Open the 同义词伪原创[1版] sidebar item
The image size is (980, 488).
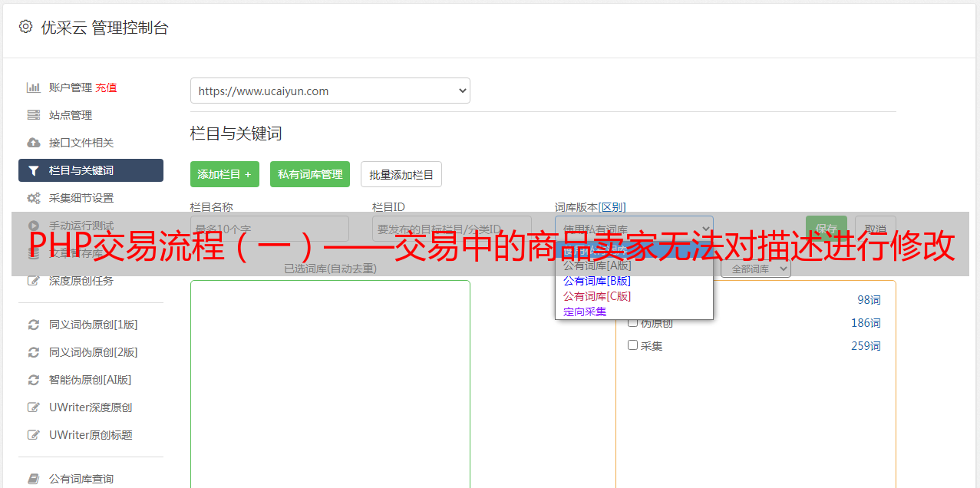[x=93, y=325]
